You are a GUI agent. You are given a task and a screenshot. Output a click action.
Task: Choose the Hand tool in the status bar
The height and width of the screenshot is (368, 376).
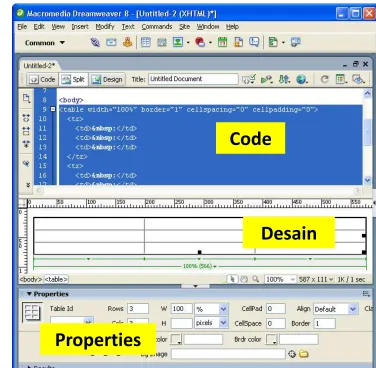click(244, 279)
